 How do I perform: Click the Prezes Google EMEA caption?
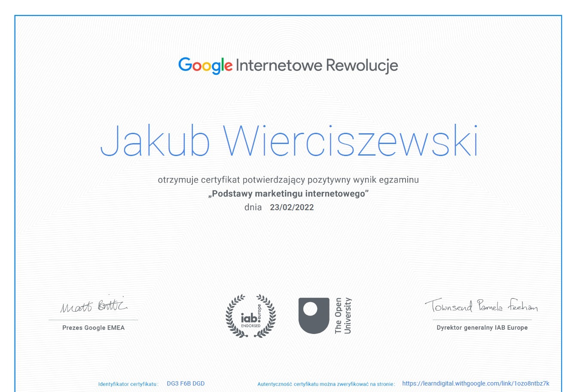93,328
